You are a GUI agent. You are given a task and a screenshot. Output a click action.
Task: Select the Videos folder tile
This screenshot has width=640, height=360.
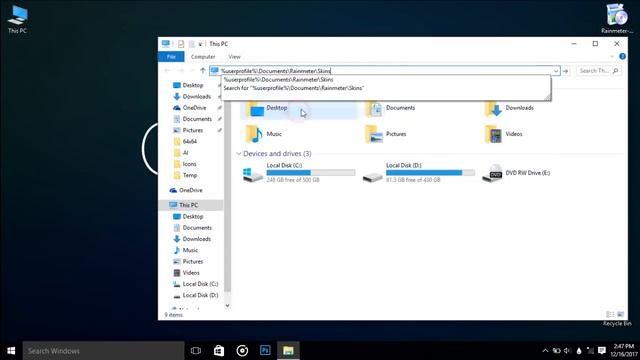[x=504, y=134]
